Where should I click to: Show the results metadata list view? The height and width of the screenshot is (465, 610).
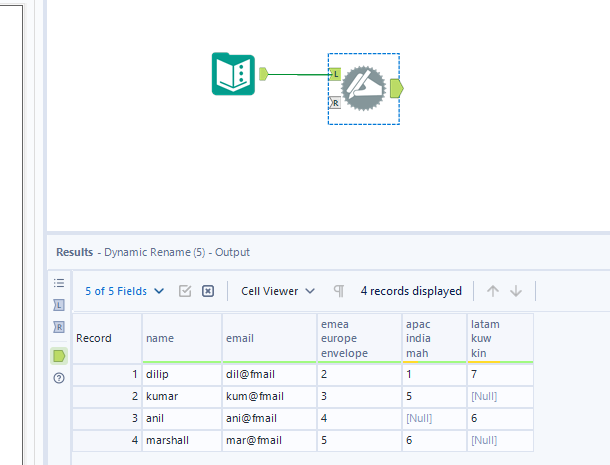(58, 283)
